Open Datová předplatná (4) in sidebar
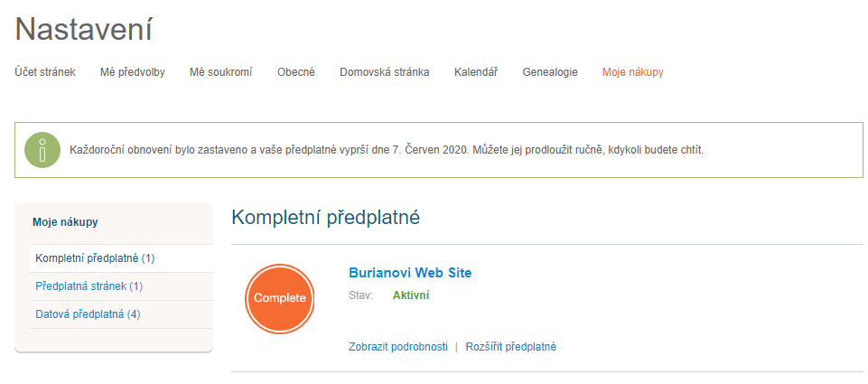Screen dimensions: 868x384 point(88,314)
